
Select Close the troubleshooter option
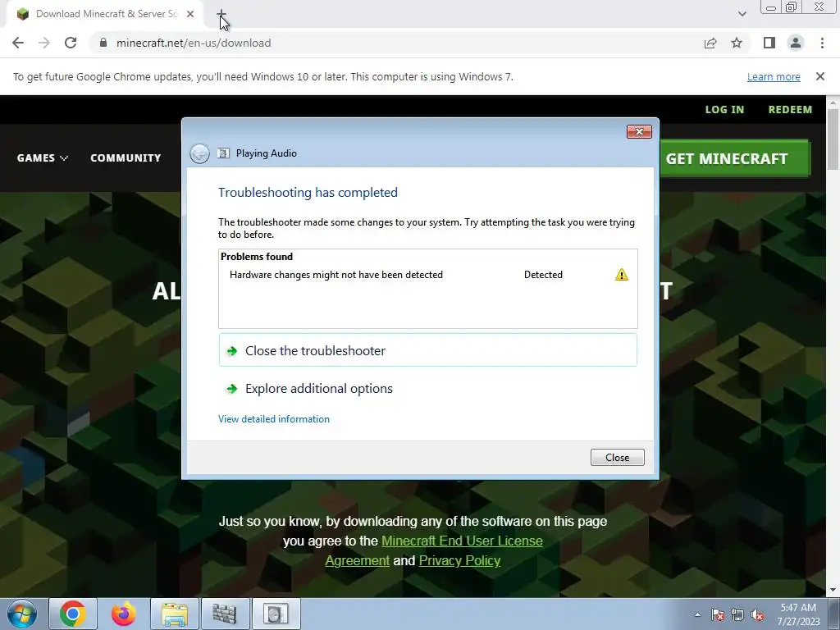coord(427,350)
